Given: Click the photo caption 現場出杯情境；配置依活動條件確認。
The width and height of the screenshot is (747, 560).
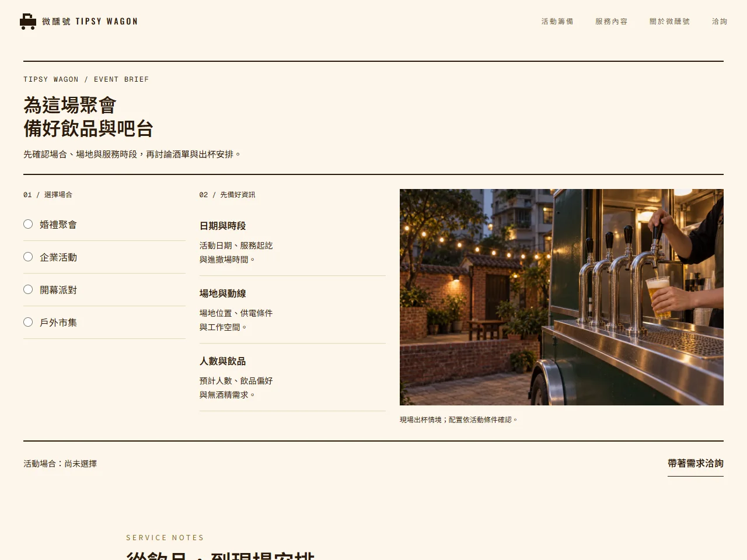Looking at the screenshot, I should tap(459, 419).
